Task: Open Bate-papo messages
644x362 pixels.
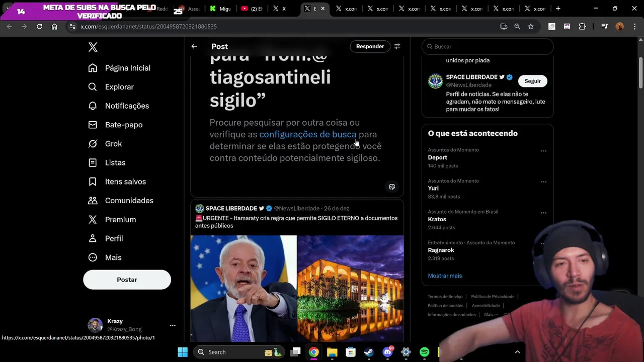Action: (x=115, y=125)
